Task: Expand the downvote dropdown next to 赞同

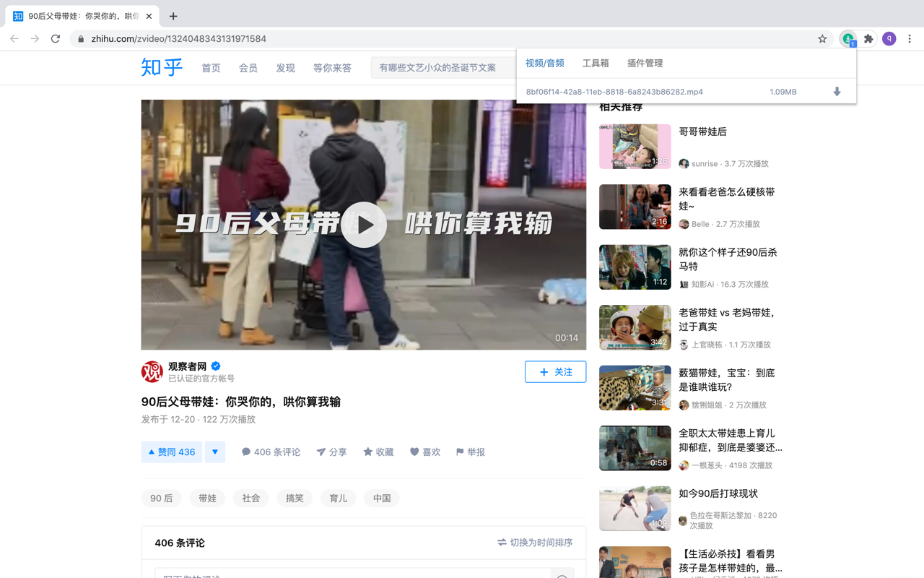Action: (214, 452)
